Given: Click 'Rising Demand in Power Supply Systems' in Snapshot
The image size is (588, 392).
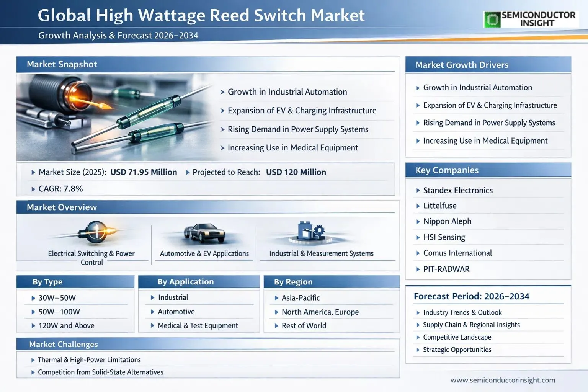Looking at the screenshot, I should point(298,129).
